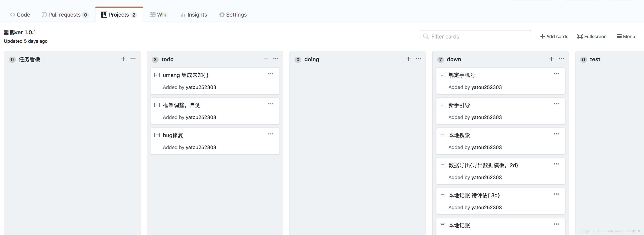Image resolution: width=644 pixels, height=235 pixels.
Task: Enter Fullscreen mode
Action: pos(592,37)
